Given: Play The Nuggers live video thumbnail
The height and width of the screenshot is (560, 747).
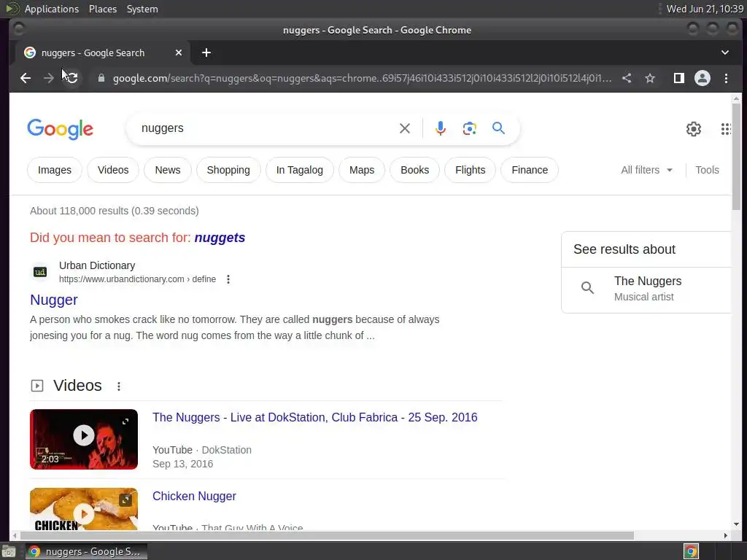Looking at the screenshot, I should pyautogui.click(x=84, y=439).
